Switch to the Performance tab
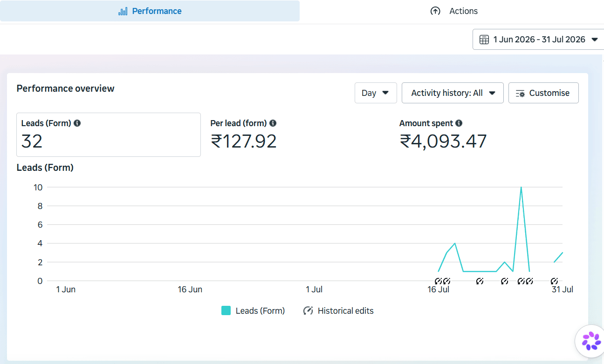 tap(150, 11)
